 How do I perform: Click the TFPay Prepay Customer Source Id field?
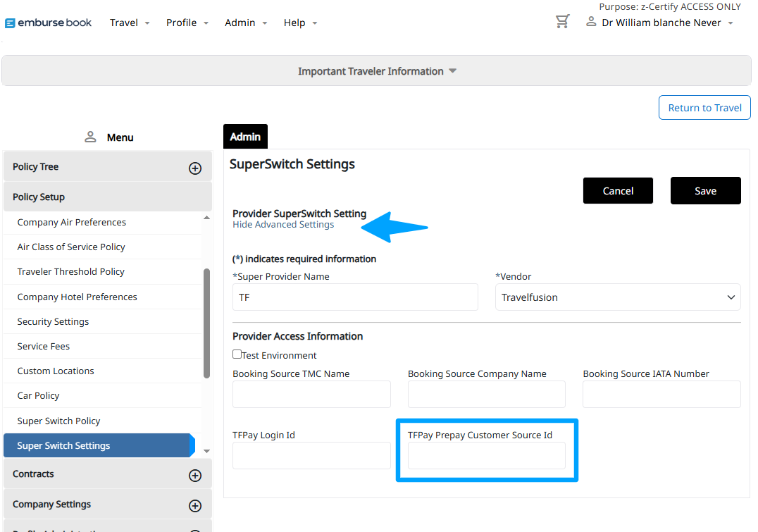click(x=486, y=456)
